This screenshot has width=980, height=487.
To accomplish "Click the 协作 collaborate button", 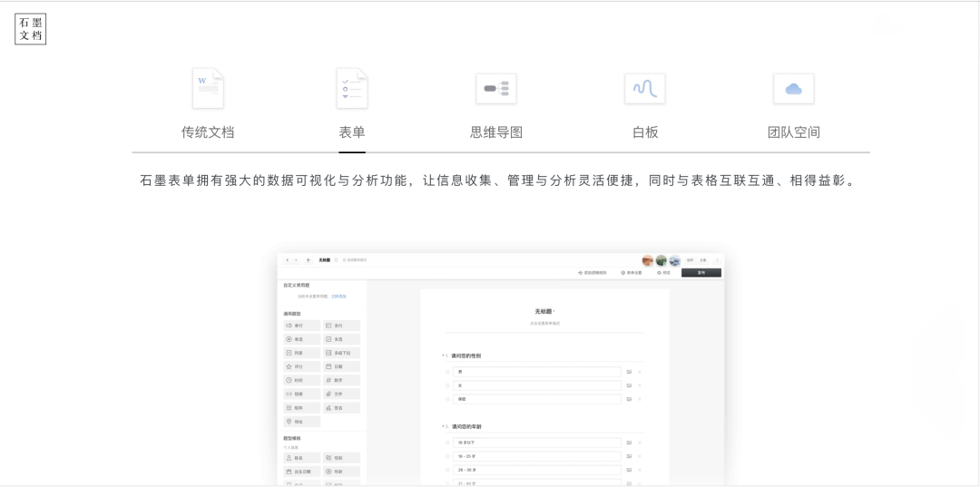I will (x=691, y=260).
